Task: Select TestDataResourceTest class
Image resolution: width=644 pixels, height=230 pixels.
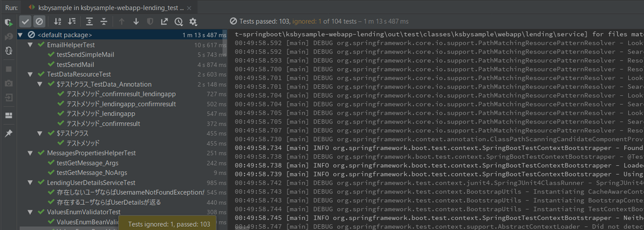Action: (79, 74)
